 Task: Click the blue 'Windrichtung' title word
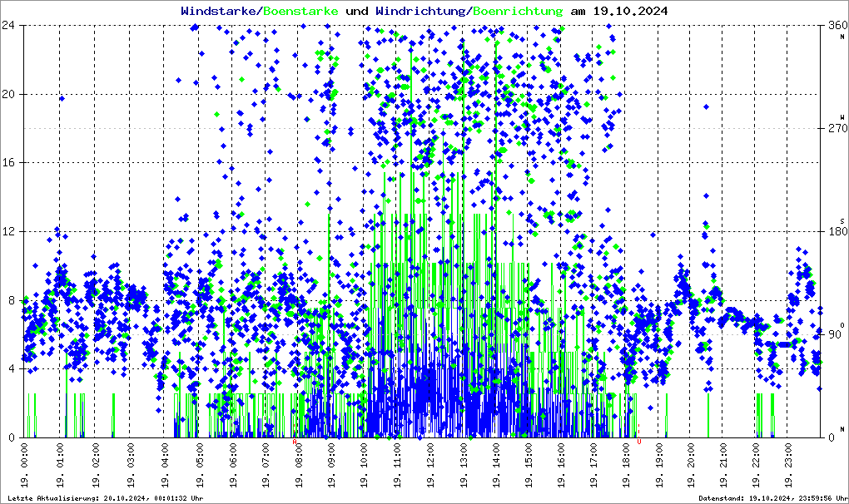421,11
